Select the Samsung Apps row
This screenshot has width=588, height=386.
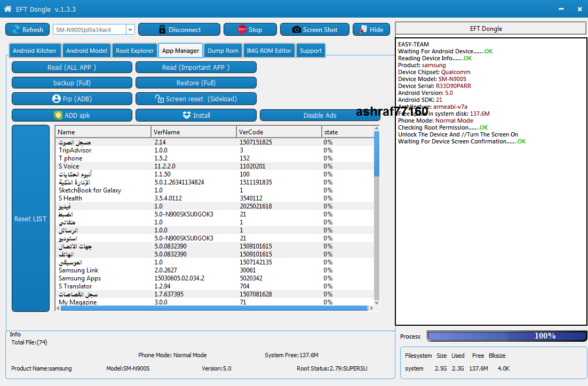tap(214, 278)
